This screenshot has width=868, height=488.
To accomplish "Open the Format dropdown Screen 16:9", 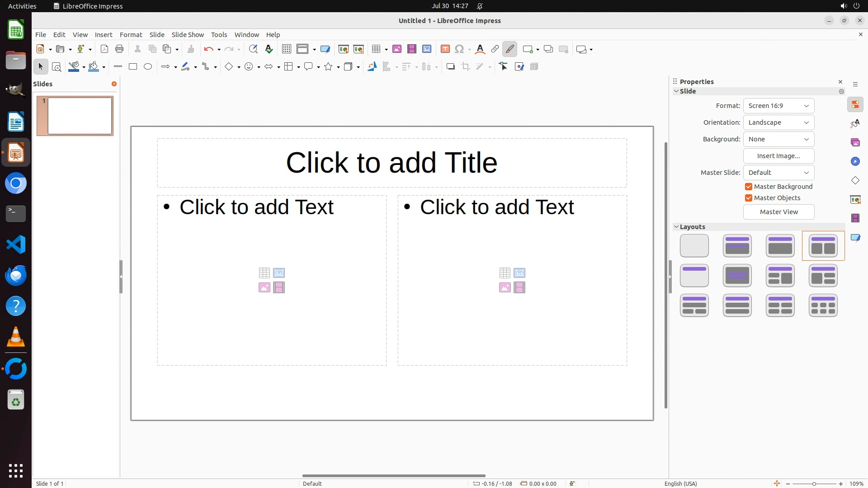I will [x=778, y=106].
